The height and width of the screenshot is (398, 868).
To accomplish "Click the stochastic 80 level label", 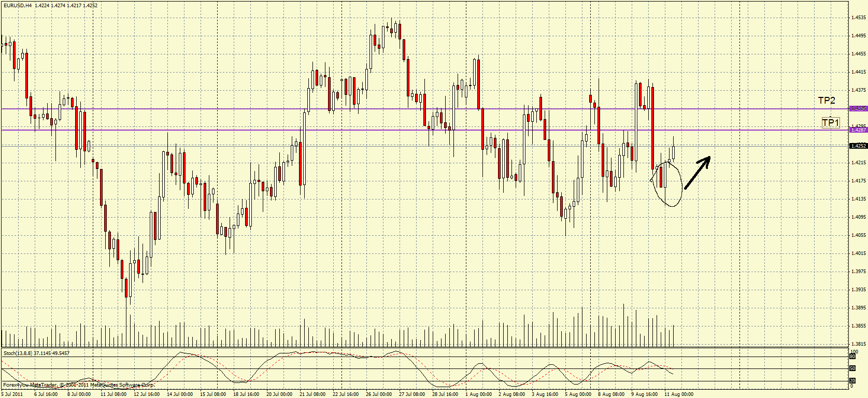I will [x=852, y=357].
